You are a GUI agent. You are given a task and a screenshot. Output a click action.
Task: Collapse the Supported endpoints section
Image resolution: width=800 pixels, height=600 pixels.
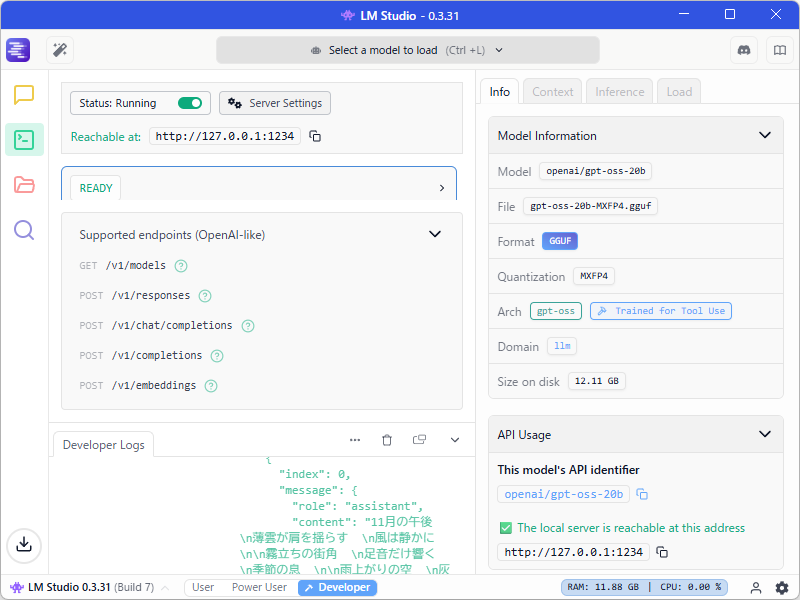(435, 233)
